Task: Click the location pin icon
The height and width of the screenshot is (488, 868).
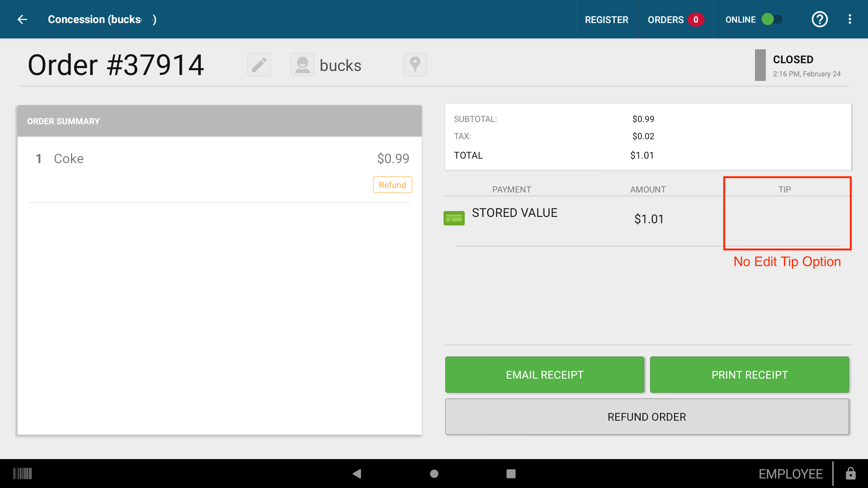Action: coord(415,65)
